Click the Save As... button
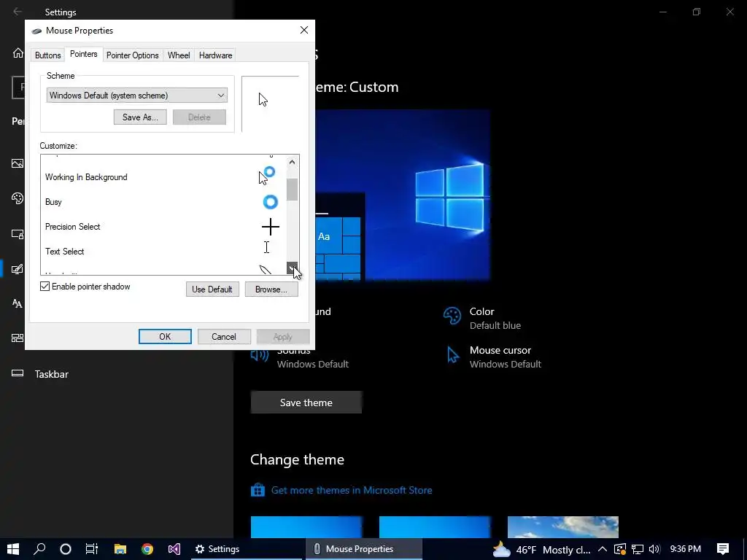 pos(140,117)
